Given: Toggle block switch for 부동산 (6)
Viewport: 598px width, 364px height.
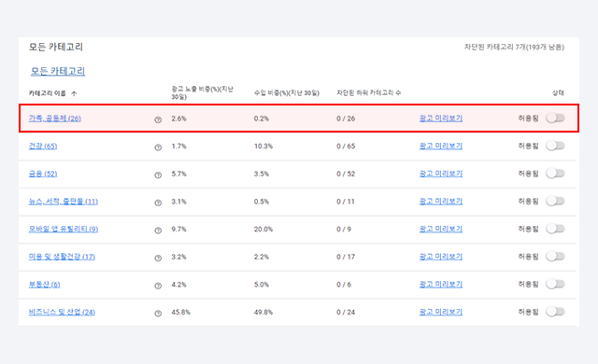Looking at the screenshot, I should point(555,284).
